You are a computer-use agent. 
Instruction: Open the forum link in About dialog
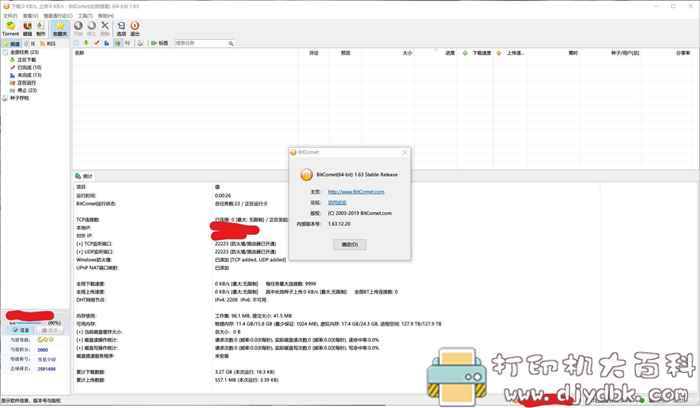(x=337, y=203)
